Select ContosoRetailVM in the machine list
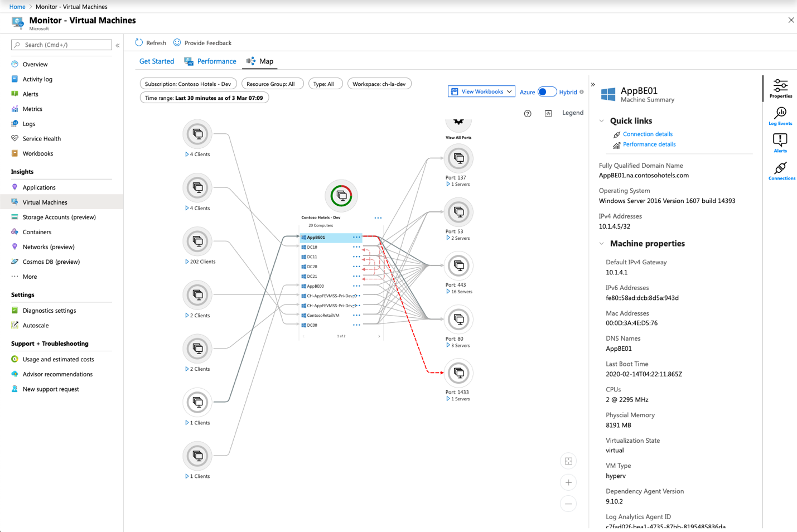The image size is (797, 532). click(x=323, y=316)
